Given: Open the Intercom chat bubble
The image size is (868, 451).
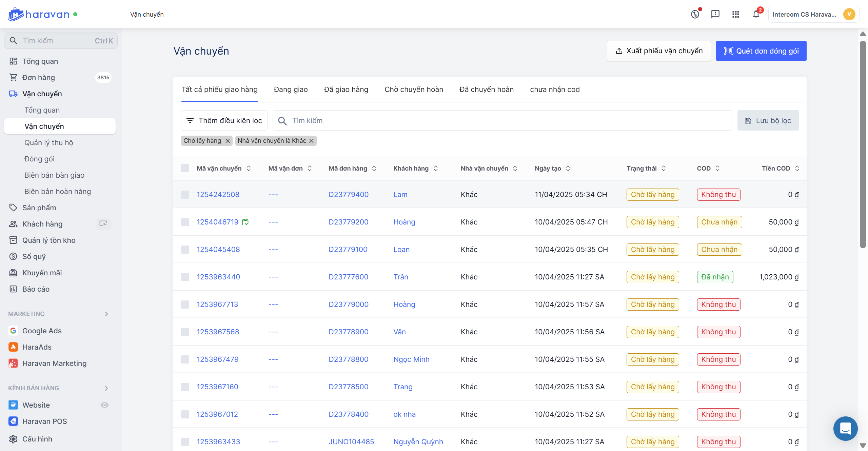Looking at the screenshot, I should [845, 428].
